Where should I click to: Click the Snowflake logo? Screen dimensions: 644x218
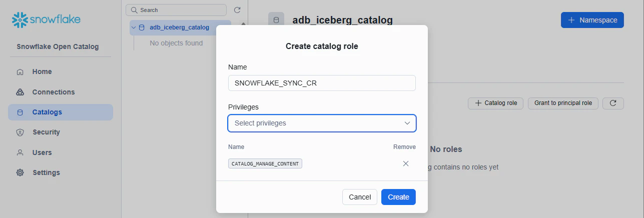(46, 20)
